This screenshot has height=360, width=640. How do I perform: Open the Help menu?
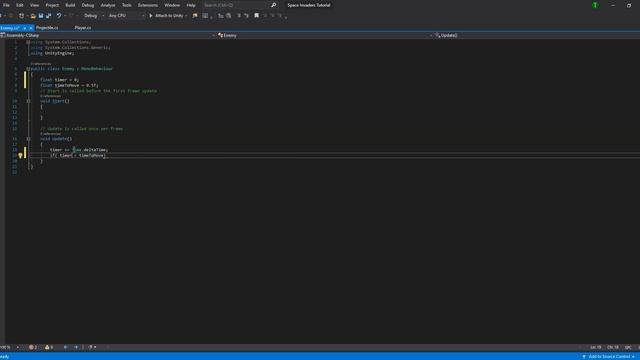point(191,5)
